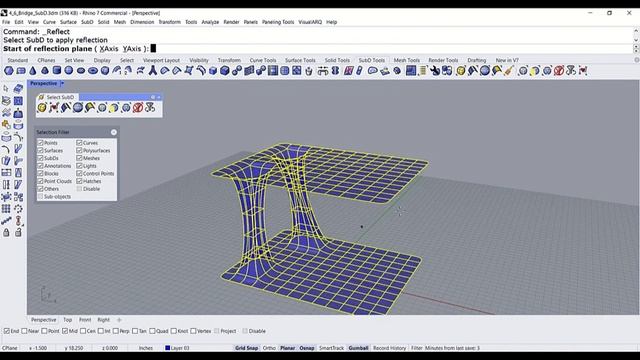Toggle SmartTrack in the status bar
Image resolution: width=640 pixels, height=360 pixels.
(x=331, y=348)
